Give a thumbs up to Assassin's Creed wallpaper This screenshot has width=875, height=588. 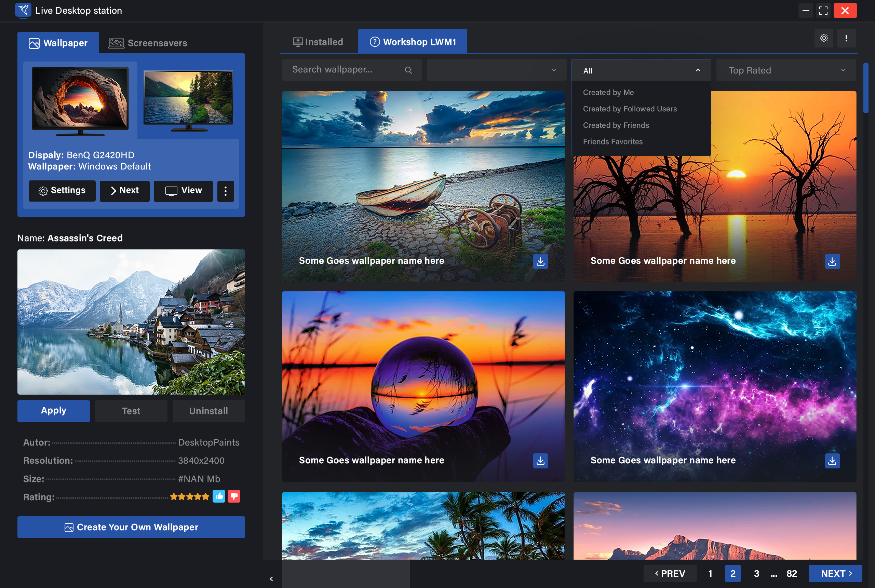coord(219,496)
